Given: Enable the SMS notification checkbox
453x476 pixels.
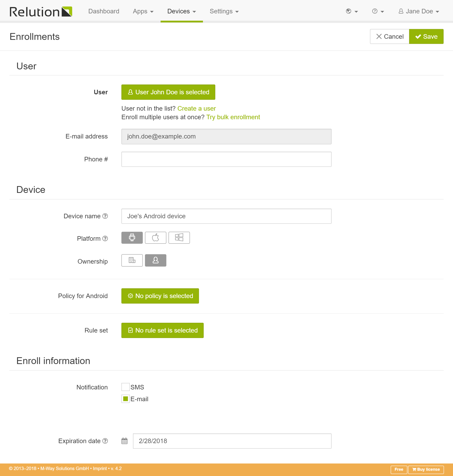Looking at the screenshot, I should pos(125,387).
